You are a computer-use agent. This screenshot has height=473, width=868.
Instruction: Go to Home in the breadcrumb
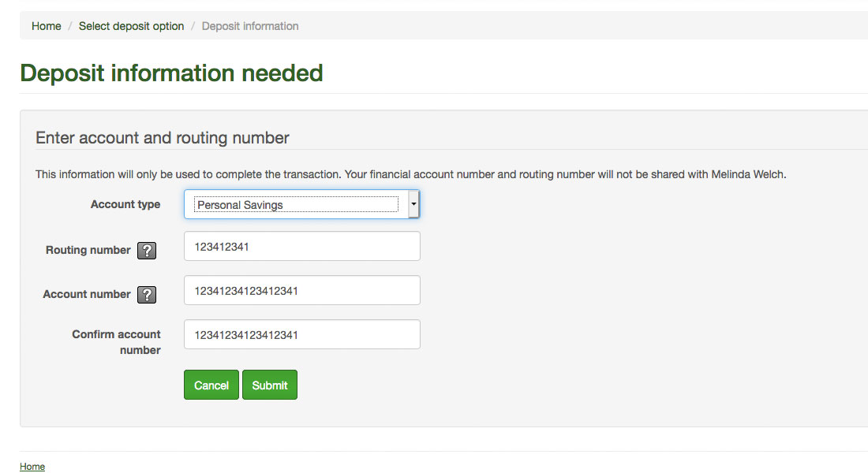[47, 26]
